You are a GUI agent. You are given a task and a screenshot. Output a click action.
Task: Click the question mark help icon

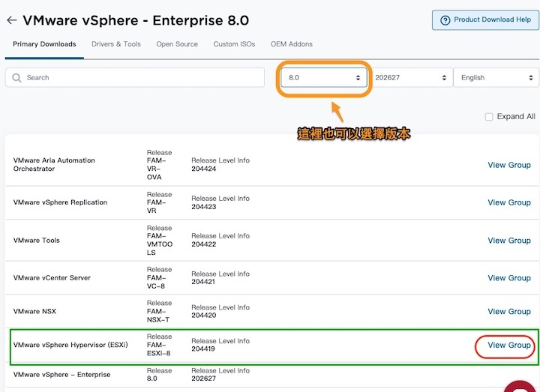[445, 20]
